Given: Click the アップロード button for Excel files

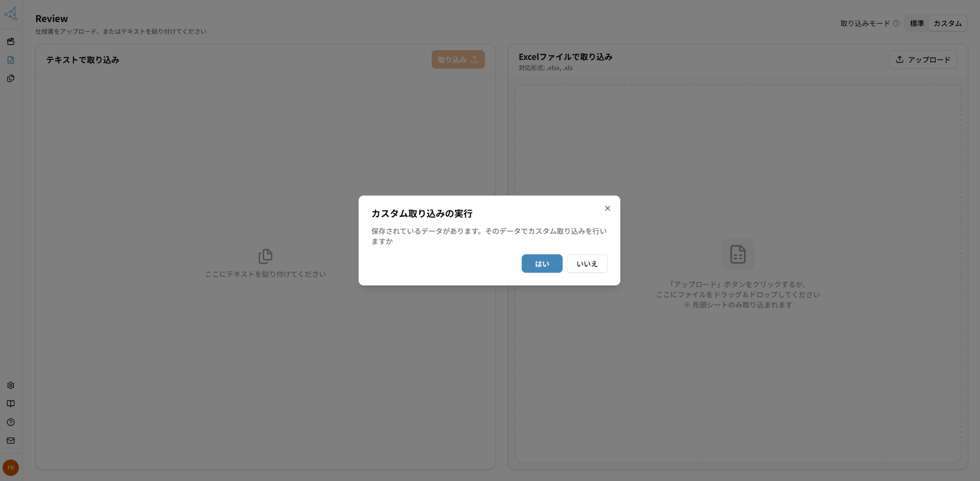Looking at the screenshot, I should (922, 59).
